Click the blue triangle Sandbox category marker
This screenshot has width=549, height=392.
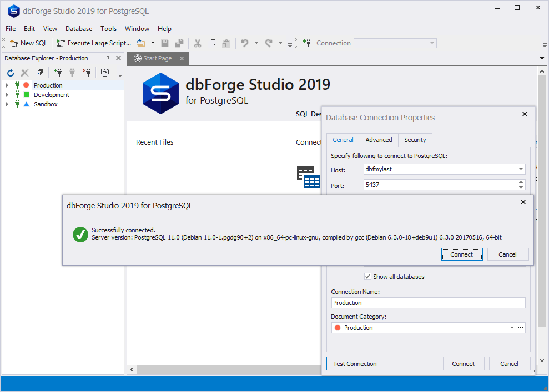point(26,104)
